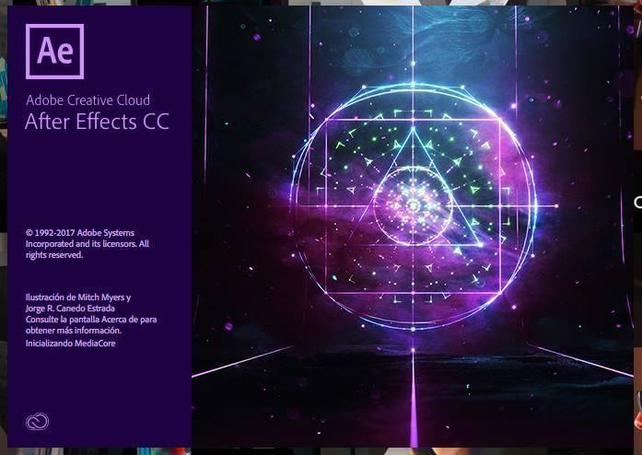Click the "Consulte la pantalla Acerca de" text
This screenshot has width=642, height=455.
coord(91,320)
